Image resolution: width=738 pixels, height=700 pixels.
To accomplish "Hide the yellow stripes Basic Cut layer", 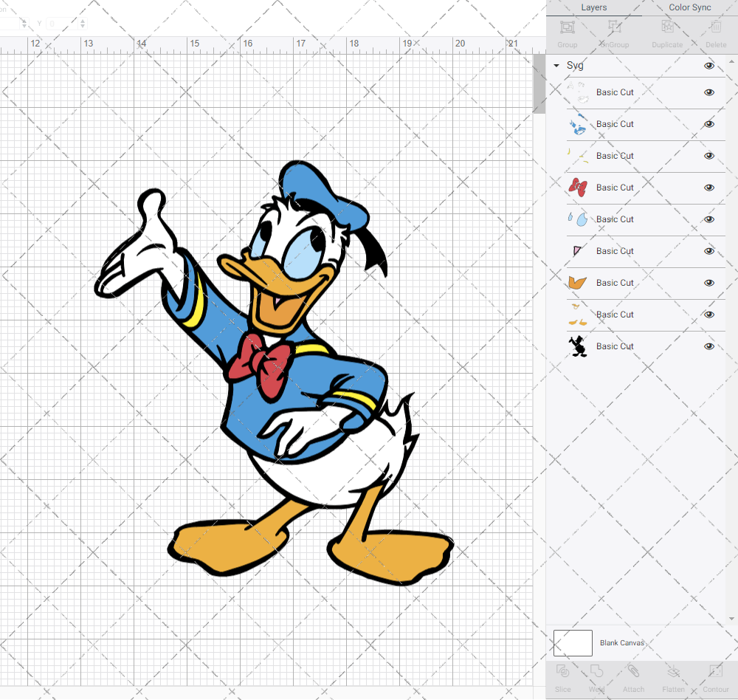I will pos(708,156).
